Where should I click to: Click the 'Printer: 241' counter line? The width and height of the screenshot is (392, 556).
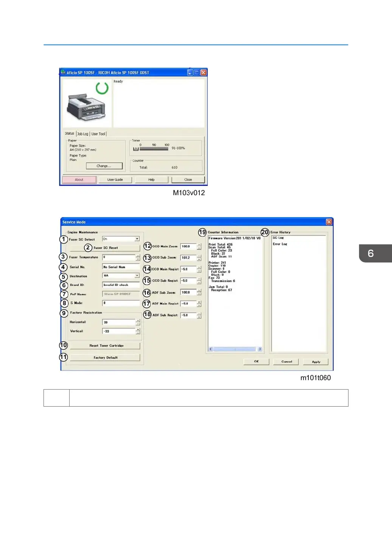[x=217, y=262]
